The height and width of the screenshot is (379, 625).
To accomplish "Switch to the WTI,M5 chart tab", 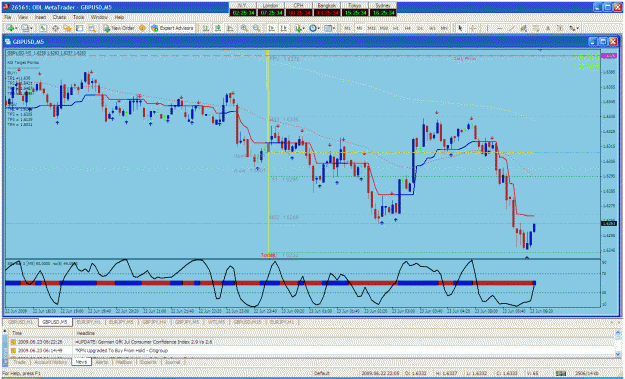I will coord(216,322).
